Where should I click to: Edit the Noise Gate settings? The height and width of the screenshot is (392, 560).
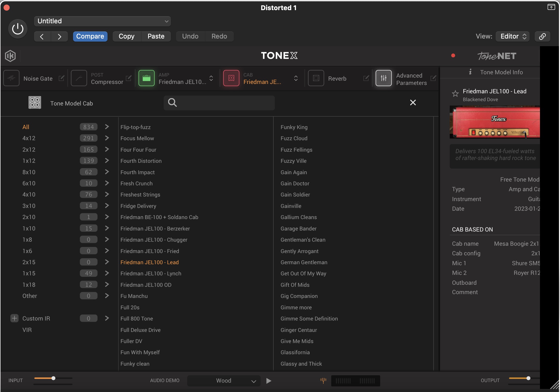[61, 78]
